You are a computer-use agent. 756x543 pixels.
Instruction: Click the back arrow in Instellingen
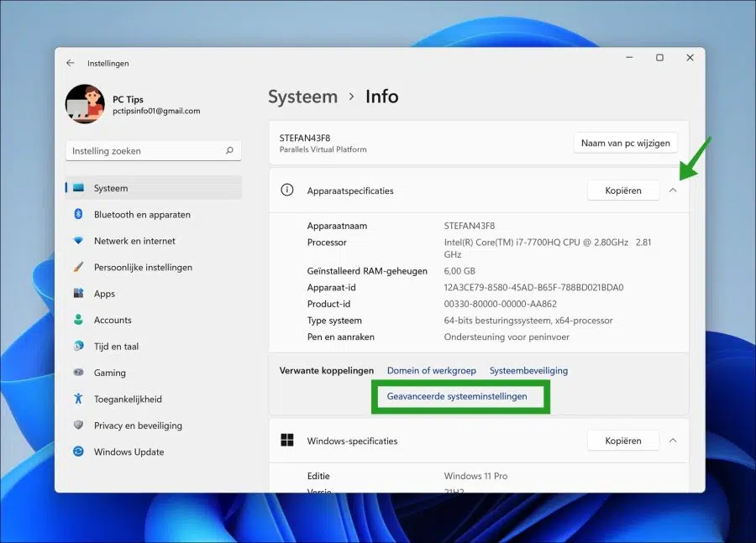[x=71, y=63]
